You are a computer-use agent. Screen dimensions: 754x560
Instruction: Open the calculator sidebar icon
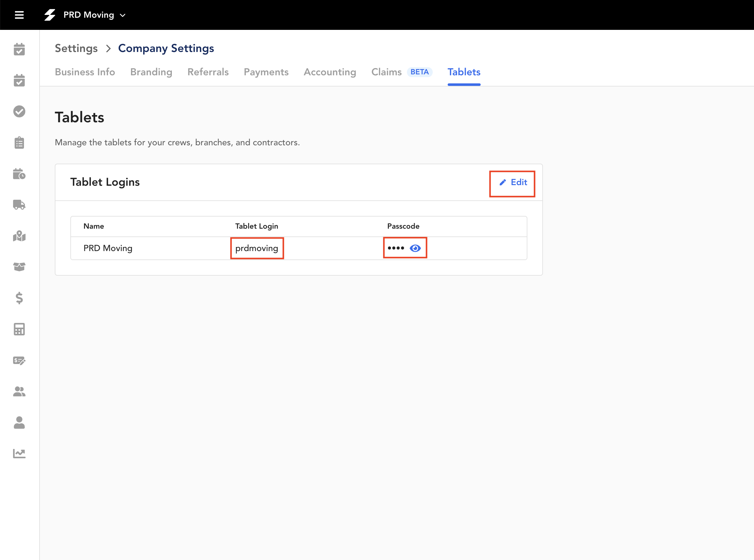click(x=19, y=329)
